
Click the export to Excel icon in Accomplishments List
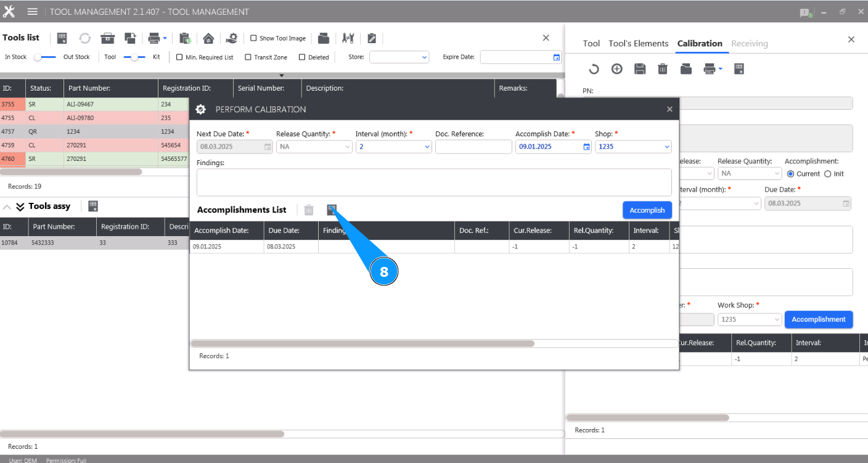tap(332, 210)
